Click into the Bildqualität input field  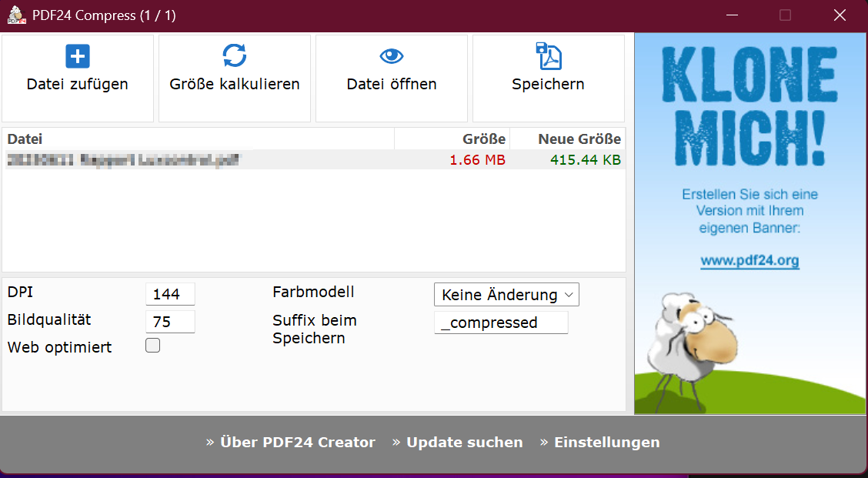(170, 322)
